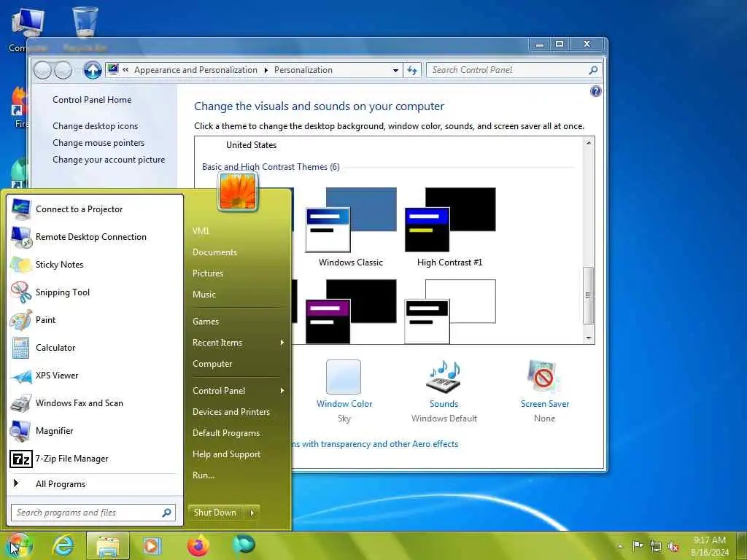The image size is (747, 560).
Task: Select the purple High Contrast theme thumbnail
Action: (351, 311)
